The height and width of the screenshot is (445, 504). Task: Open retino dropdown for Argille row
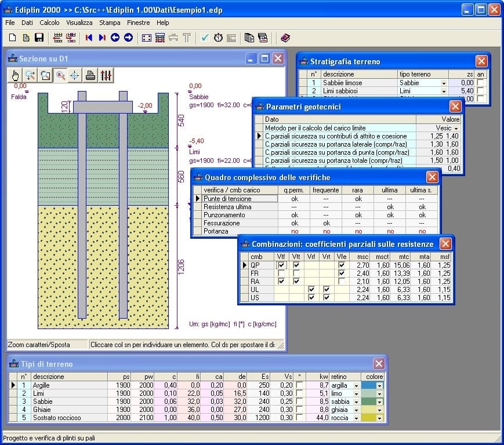click(x=356, y=385)
